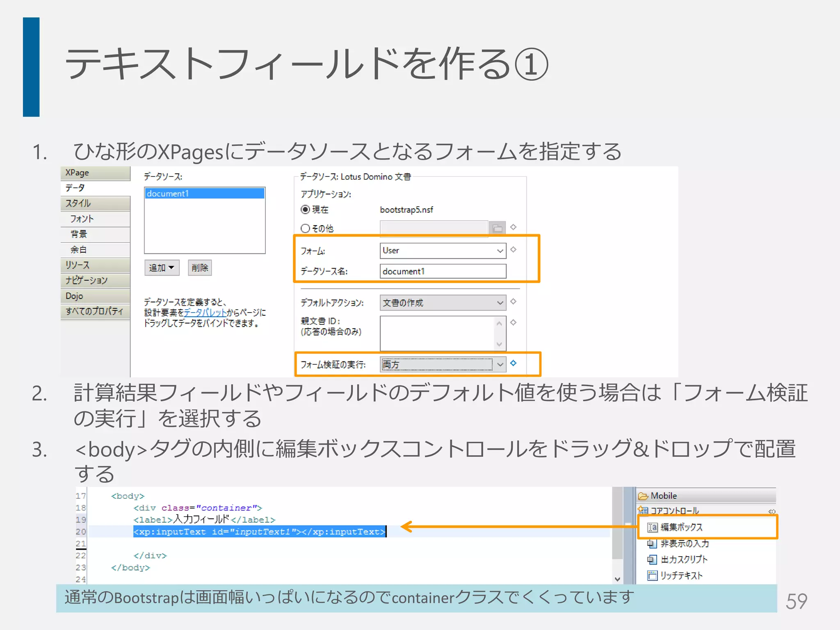
Task: Open the Dojo tab
Action: click(95, 296)
